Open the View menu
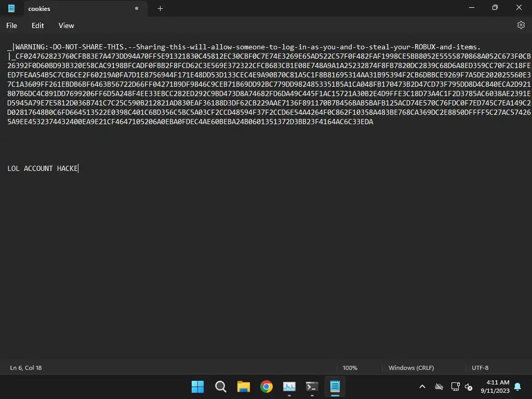This screenshot has width=532, height=399. coord(66,25)
